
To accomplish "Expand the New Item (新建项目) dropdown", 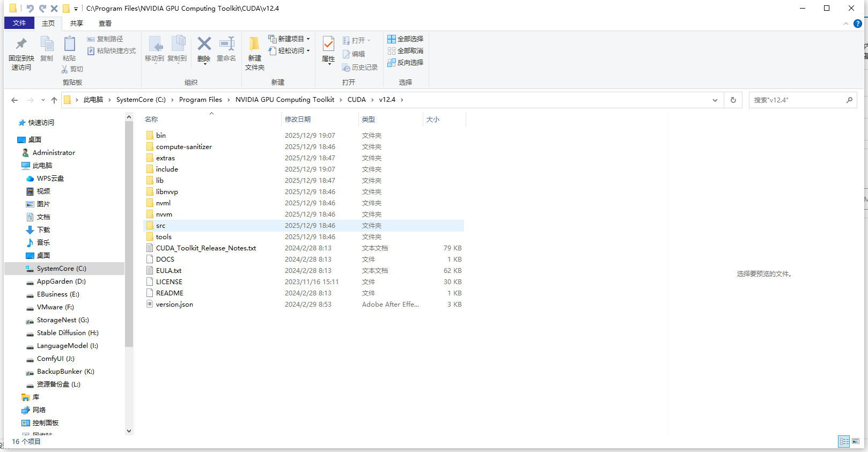I will tap(308, 39).
